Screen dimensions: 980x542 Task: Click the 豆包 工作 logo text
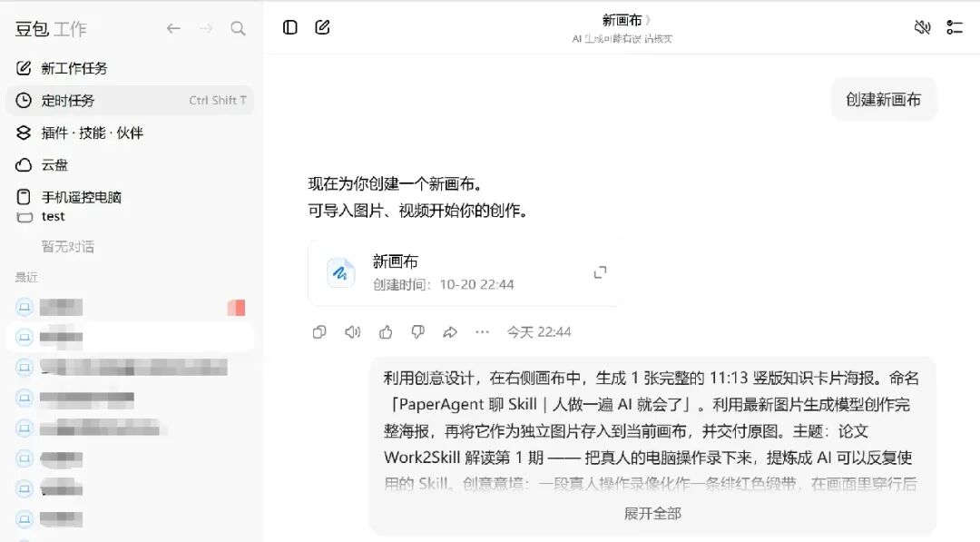51,29
